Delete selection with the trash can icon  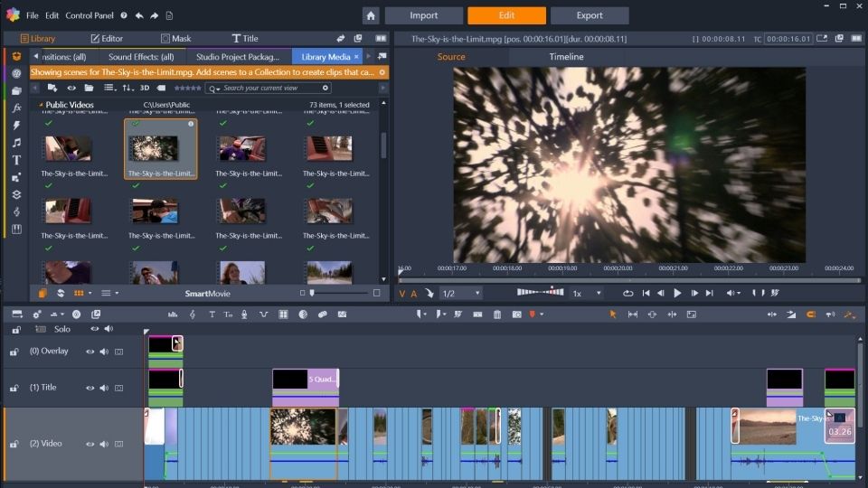pyautogui.click(x=497, y=314)
